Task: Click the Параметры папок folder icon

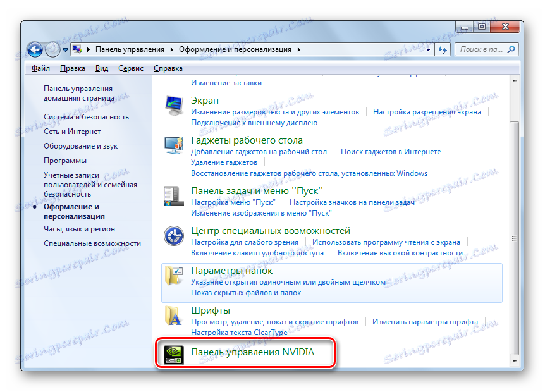Action: point(174,276)
